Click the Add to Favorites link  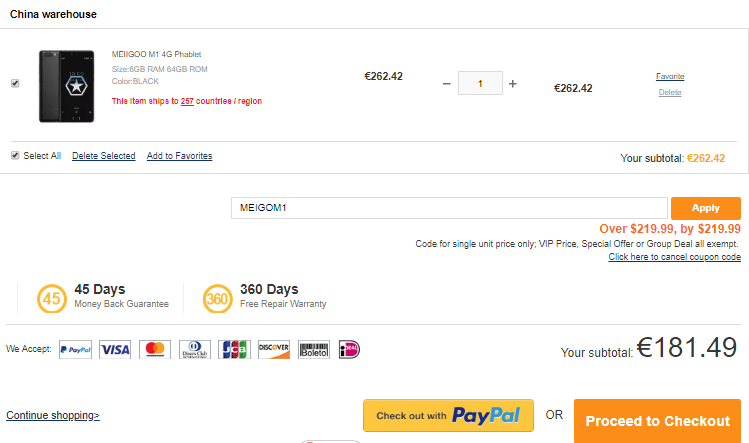point(180,156)
